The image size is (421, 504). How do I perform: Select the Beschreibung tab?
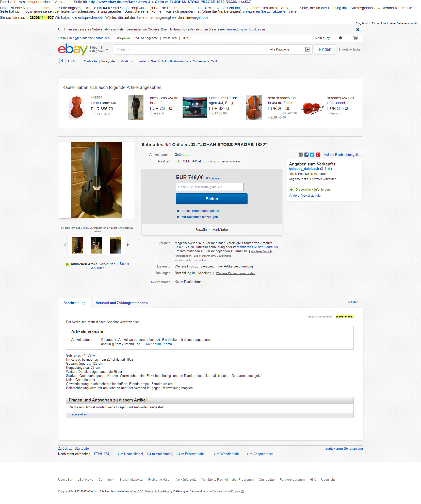click(74, 303)
